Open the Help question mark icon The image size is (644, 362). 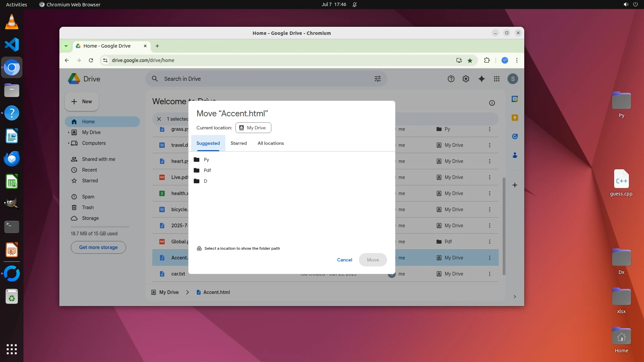[451, 79]
